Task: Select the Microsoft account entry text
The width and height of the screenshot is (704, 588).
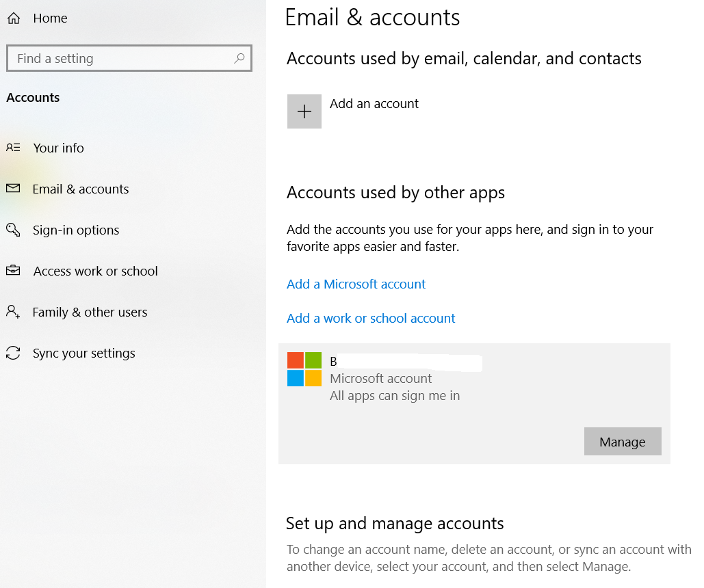Action: (380, 378)
